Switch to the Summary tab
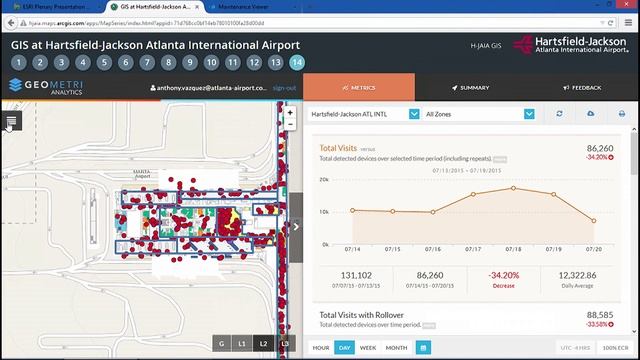This screenshot has width=640, height=360. pyautogui.click(x=471, y=88)
